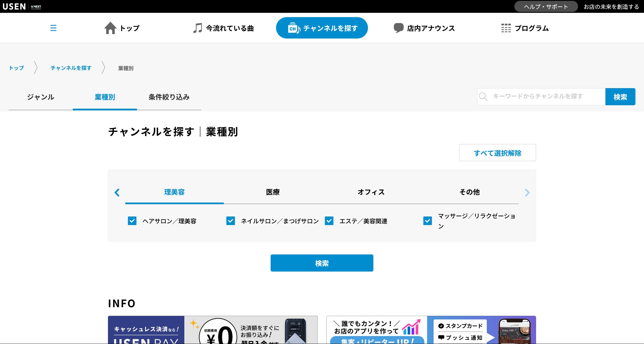
Task: Switch to the ジャンル tab
Action: coord(41,97)
